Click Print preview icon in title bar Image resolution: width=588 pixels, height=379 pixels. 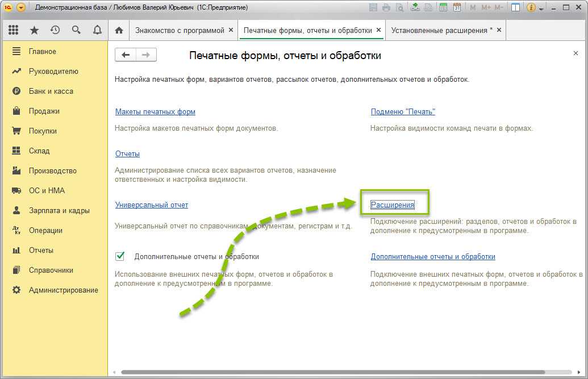400,7
